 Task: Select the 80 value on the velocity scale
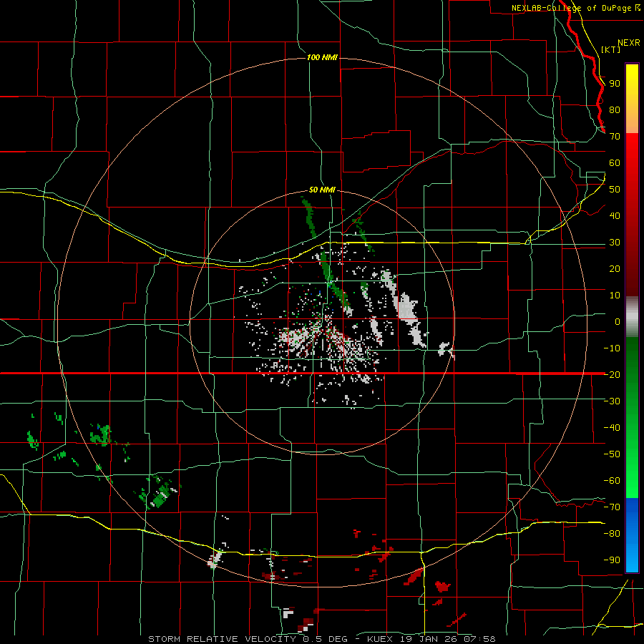(x=615, y=109)
